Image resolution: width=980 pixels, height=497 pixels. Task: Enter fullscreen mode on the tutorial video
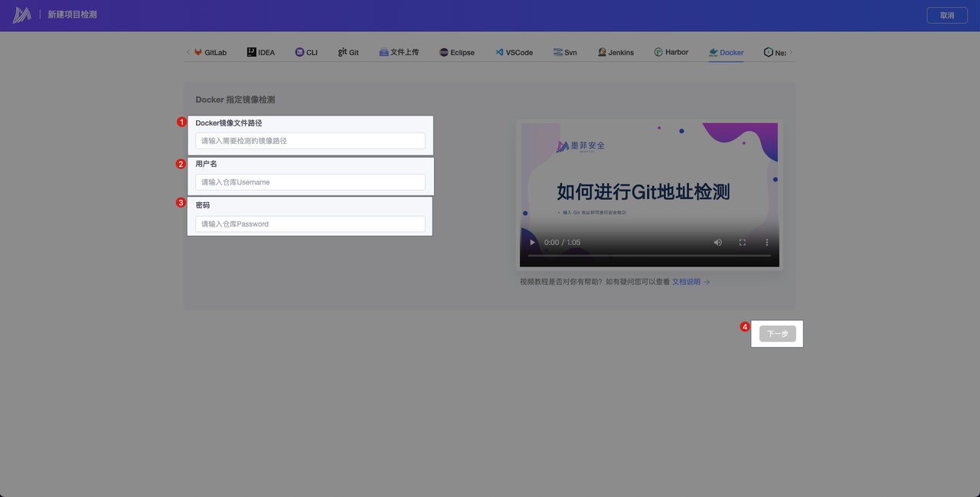[x=742, y=243]
